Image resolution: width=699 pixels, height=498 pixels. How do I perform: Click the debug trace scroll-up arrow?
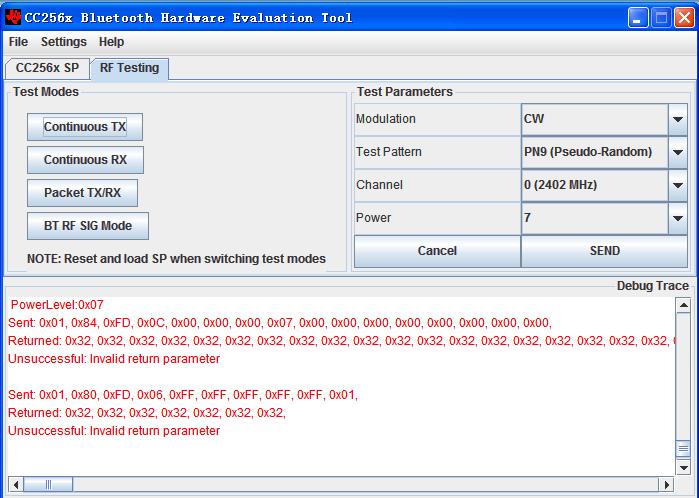(x=683, y=305)
